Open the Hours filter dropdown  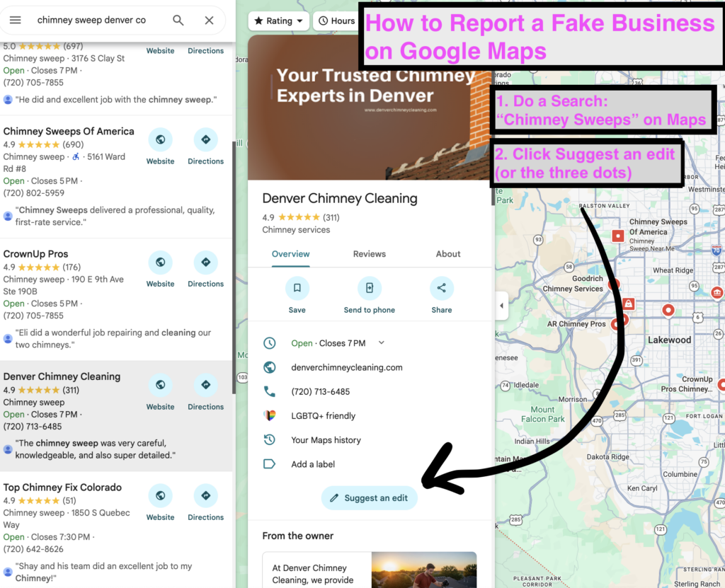pyautogui.click(x=335, y=21)
